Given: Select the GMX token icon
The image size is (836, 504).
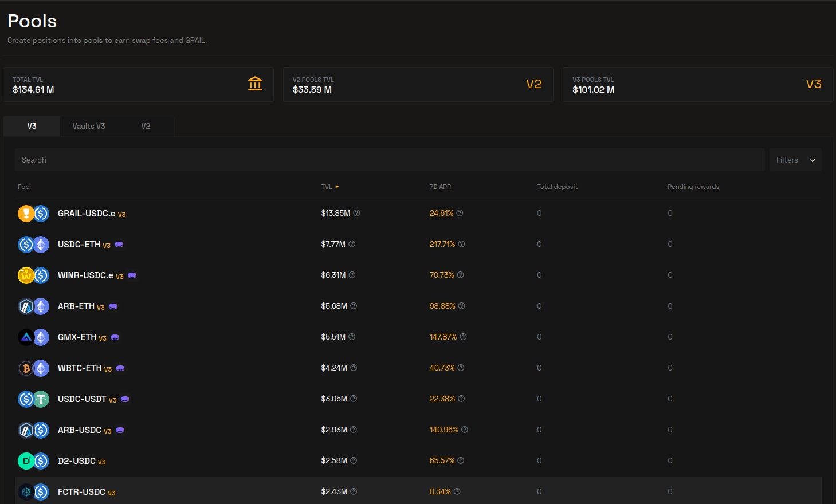Looking at the screenshot, I should [26, 337].
